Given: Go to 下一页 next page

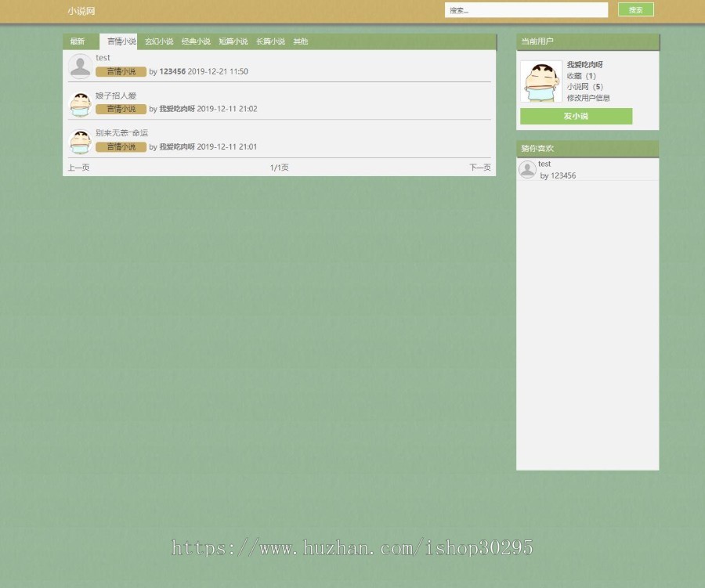Looking at the screenshot, I should coord(480,168).
